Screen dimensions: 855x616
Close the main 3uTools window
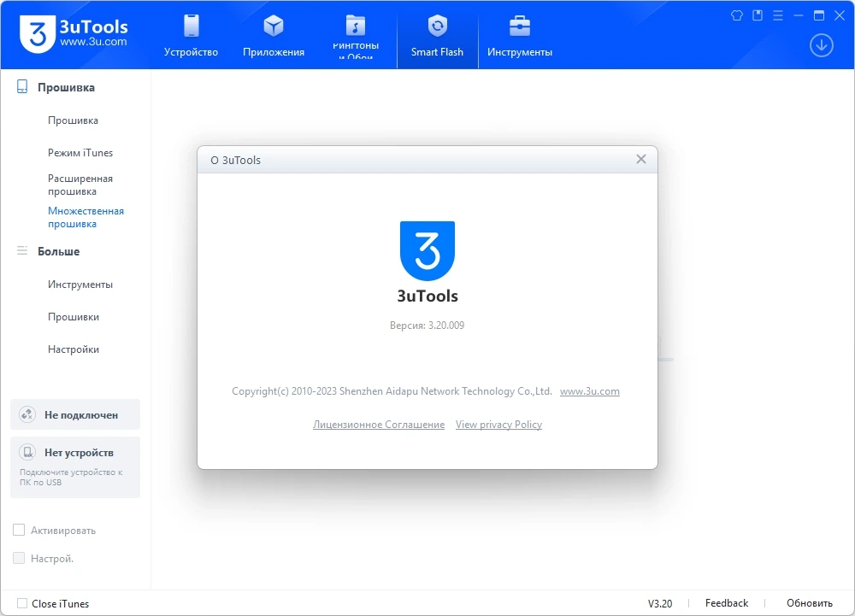840,15
